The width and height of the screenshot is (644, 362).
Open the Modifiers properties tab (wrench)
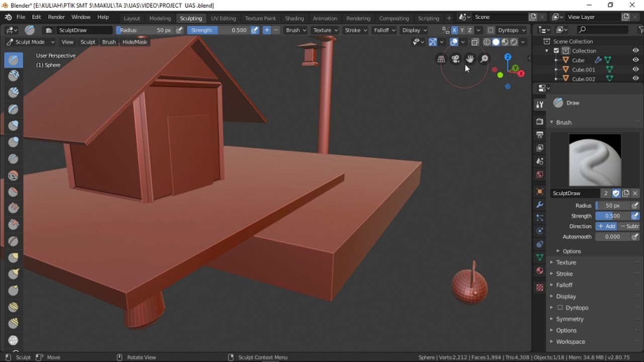(x=540, y=205)
